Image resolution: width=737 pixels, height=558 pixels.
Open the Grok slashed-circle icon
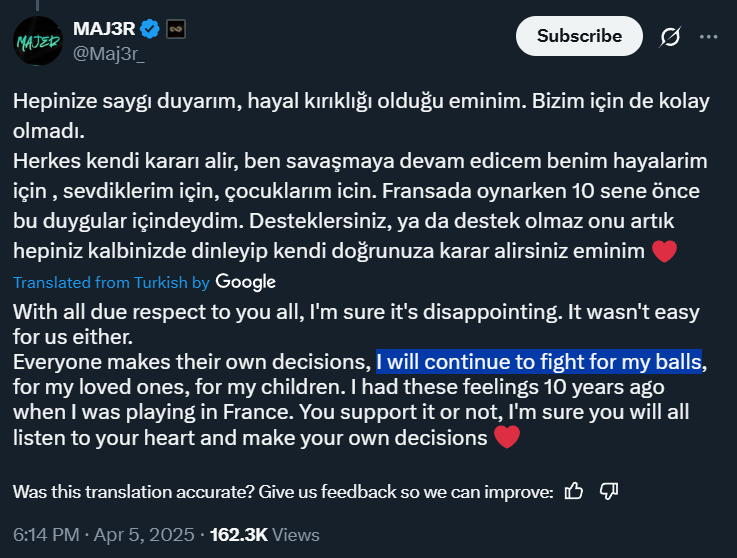670,37
